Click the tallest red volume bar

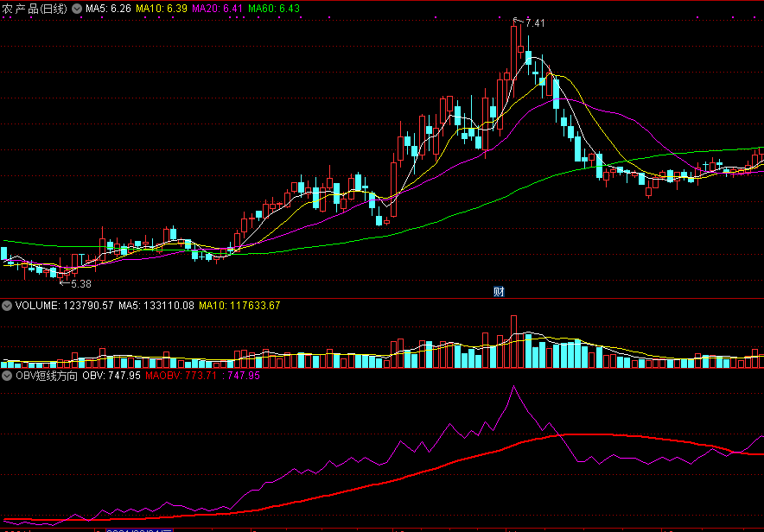click(x=513, y=341)
